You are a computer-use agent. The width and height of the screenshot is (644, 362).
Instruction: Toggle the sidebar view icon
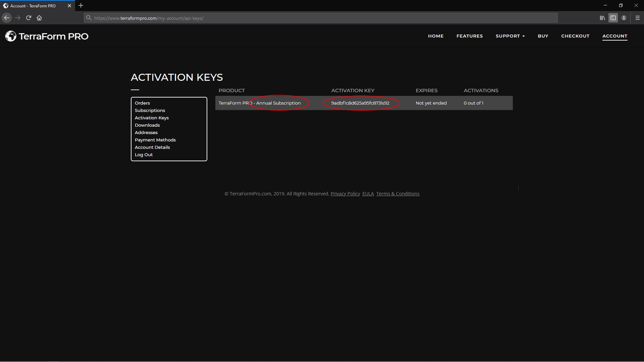pos(613,18)
